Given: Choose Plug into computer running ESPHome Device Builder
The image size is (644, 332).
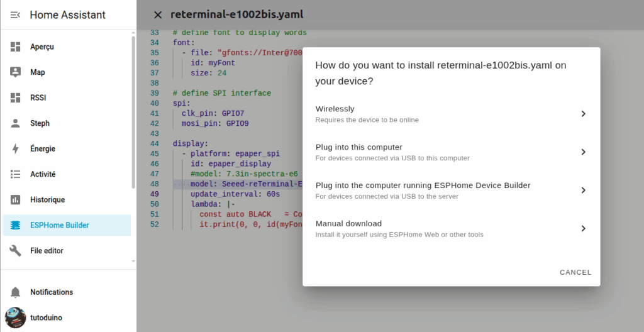Looking at the screenshot, I should click(x=423, y=190).
